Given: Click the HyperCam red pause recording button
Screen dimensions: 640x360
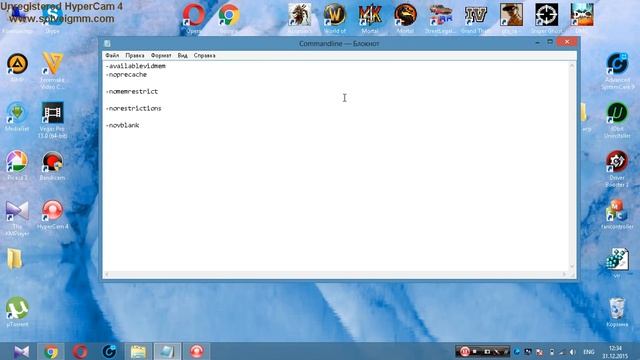Looking at the screenshot, I should [x=464, y=351].
